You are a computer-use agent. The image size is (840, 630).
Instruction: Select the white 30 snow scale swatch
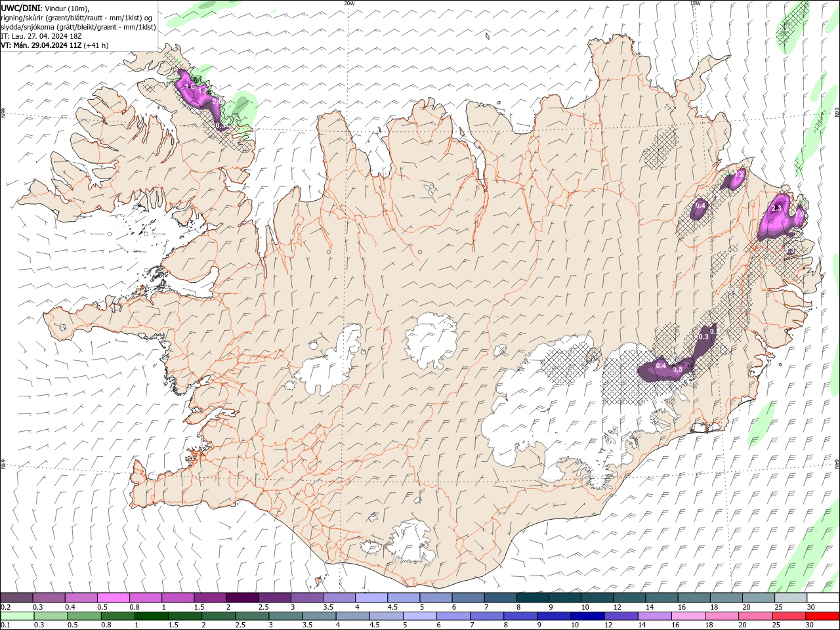pos(822,598)
